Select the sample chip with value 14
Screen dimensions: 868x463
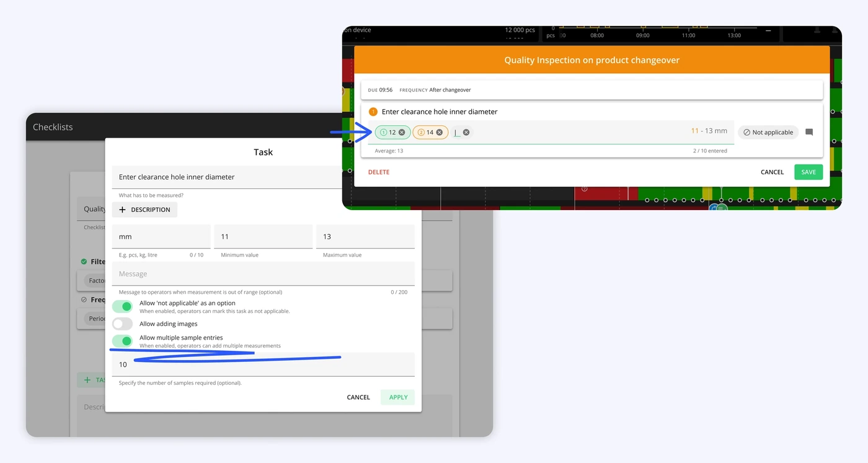tap(430, 132)
